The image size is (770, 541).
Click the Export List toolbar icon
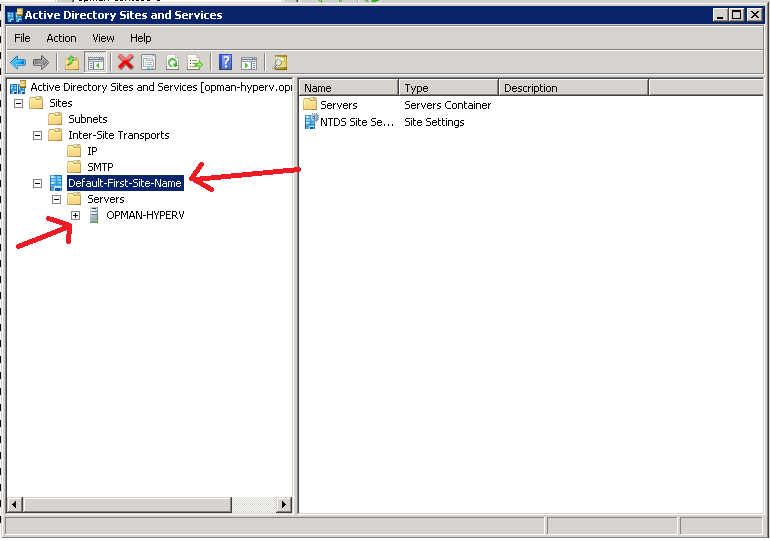point(195,62)
